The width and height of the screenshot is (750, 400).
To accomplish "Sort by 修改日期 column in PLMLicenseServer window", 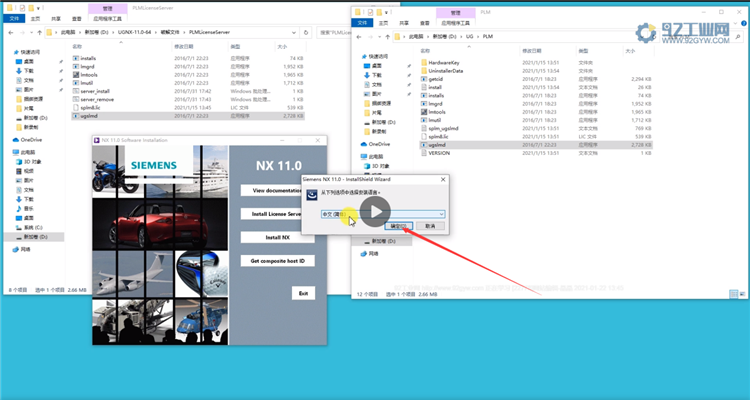I will [184, 47].
